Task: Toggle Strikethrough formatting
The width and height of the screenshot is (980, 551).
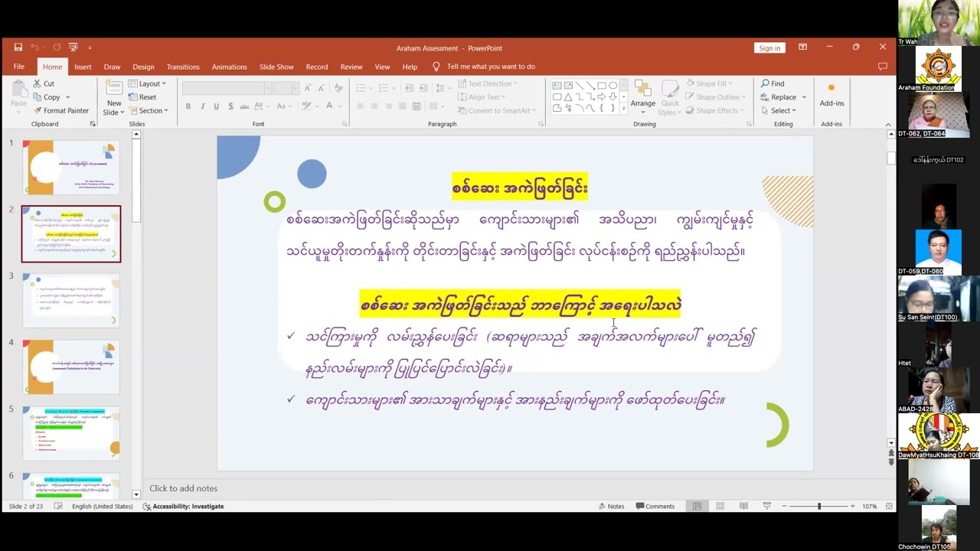Action: pos(244,106)
